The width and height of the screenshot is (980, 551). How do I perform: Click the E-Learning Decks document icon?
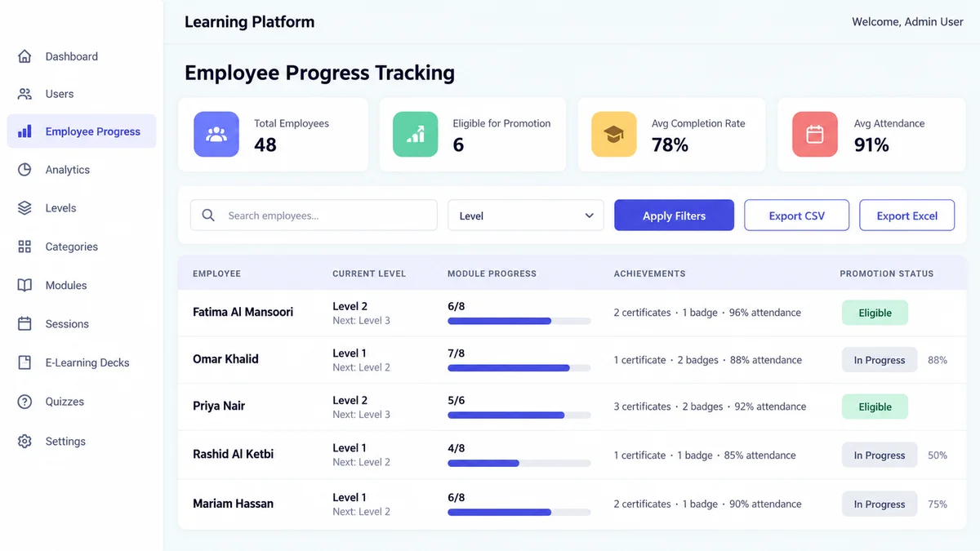[x=24, y=362]
